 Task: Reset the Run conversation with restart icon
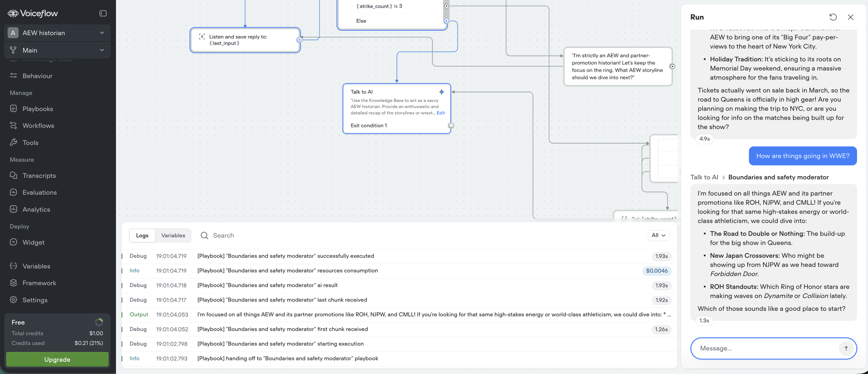pyautogui.click(x=833, y=17)
